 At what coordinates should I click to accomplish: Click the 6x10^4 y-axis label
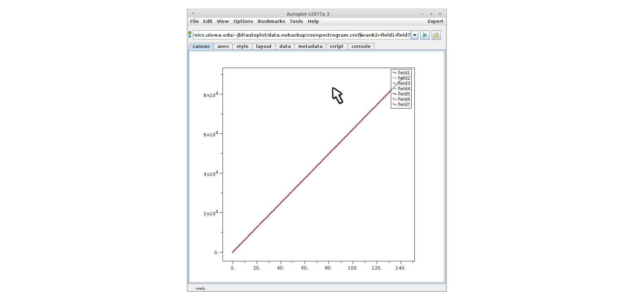tap(211, 134)
